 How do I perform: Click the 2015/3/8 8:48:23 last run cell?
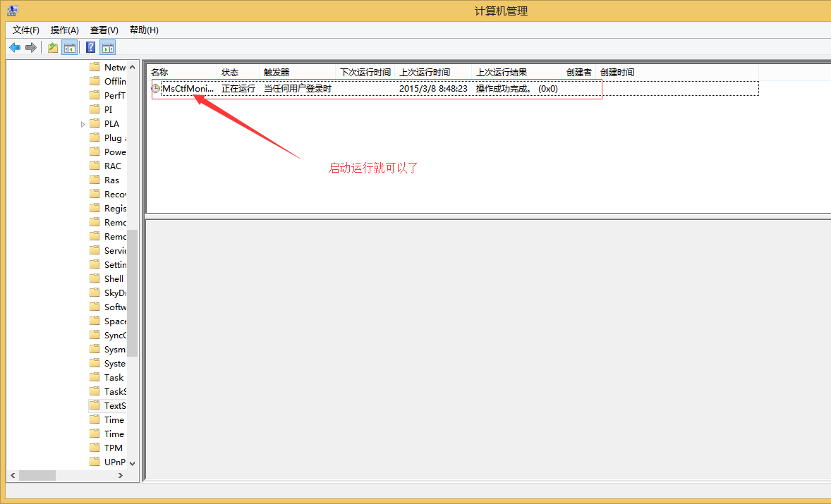[x=433, y=88]
